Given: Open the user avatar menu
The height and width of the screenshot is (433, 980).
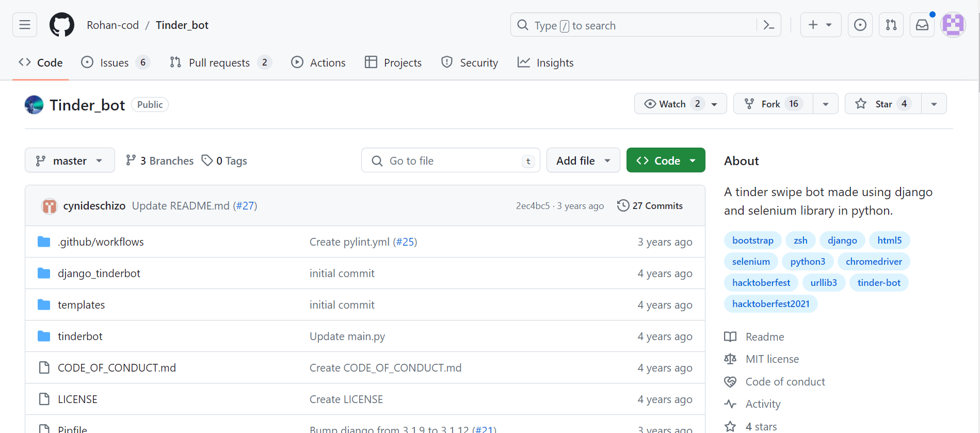Looking at the screenshot, I should [x=953, y=25].
